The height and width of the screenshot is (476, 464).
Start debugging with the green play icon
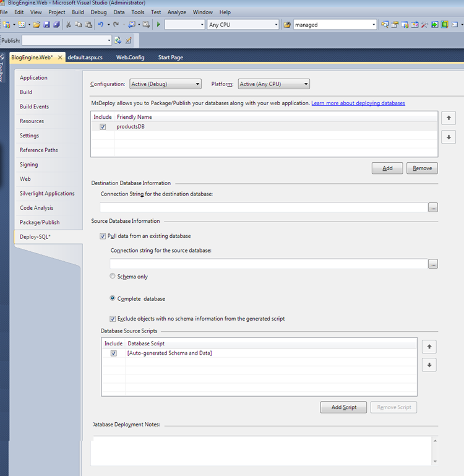(158, 25)
